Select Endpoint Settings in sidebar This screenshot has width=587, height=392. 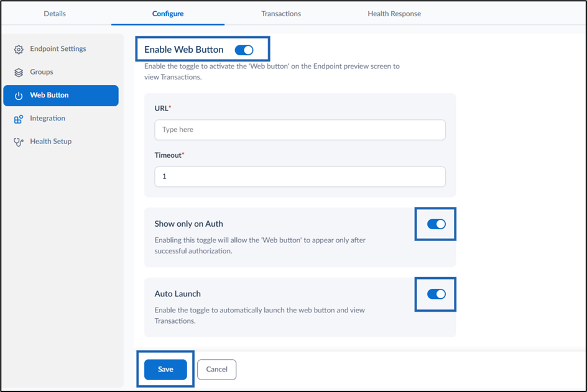61,49
